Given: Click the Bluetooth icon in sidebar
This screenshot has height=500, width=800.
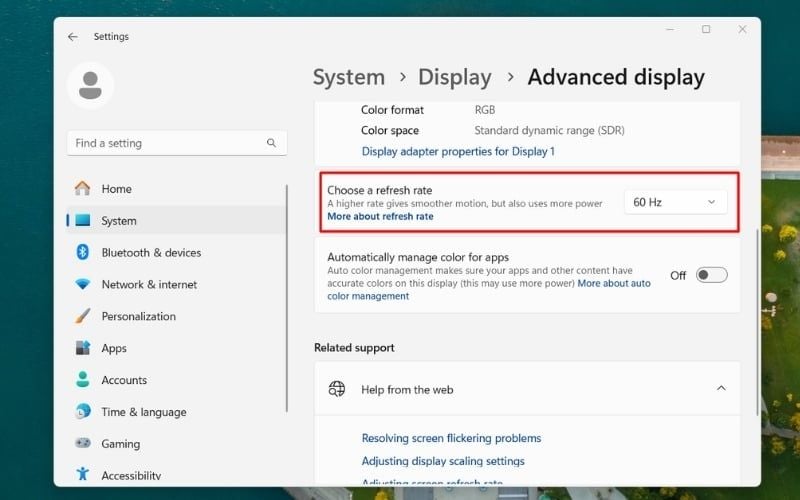Looking at the screenshot, I should click(x=83, y=252).
